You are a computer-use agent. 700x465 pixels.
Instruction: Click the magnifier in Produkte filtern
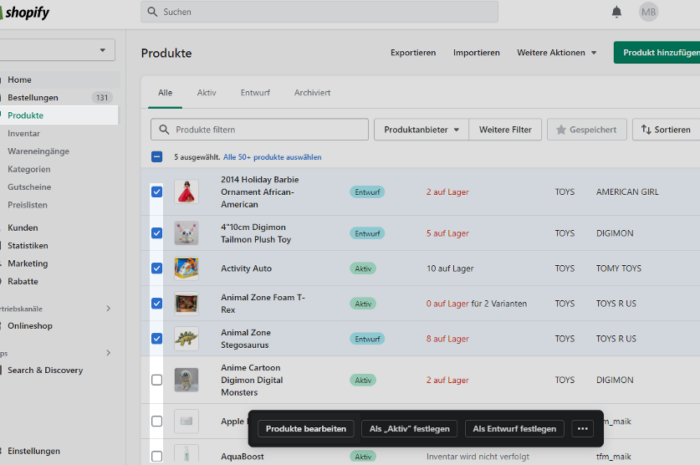[x=164, y=129]
